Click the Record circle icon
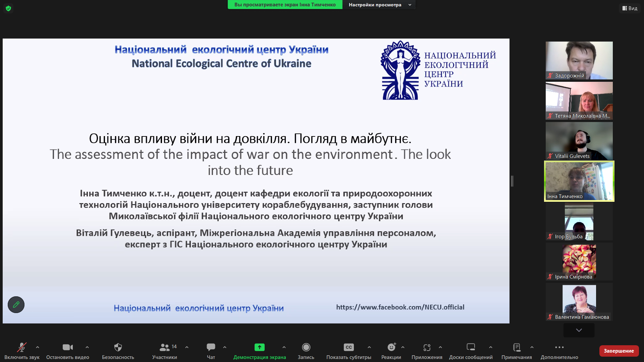Image resolution: width=644 pixels, height=362 pixels. (x=306, y=347)
